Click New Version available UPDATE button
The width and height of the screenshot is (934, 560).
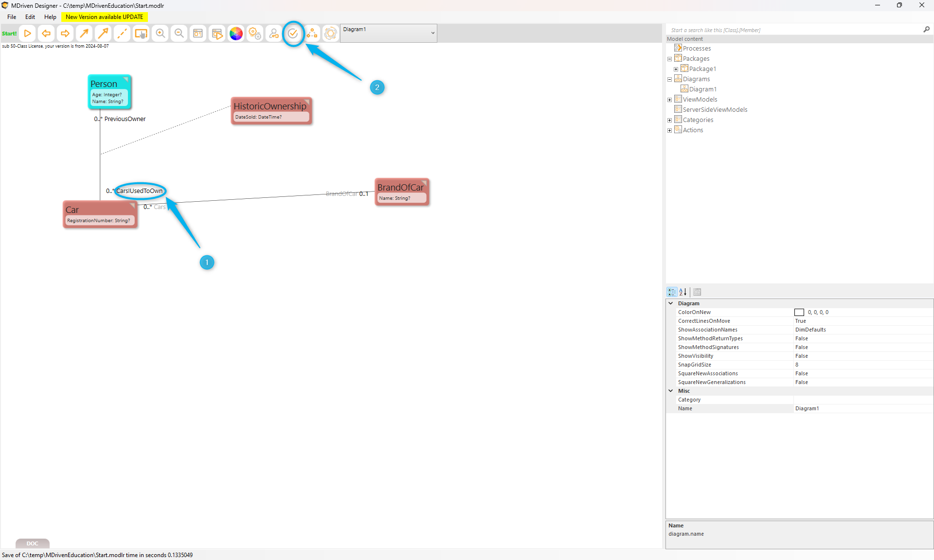104,17
